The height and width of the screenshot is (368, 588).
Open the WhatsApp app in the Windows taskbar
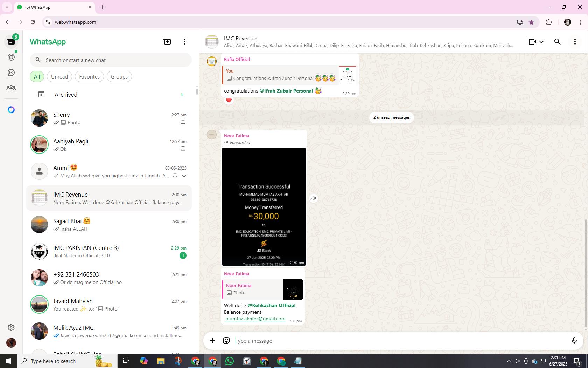(230, 361)
